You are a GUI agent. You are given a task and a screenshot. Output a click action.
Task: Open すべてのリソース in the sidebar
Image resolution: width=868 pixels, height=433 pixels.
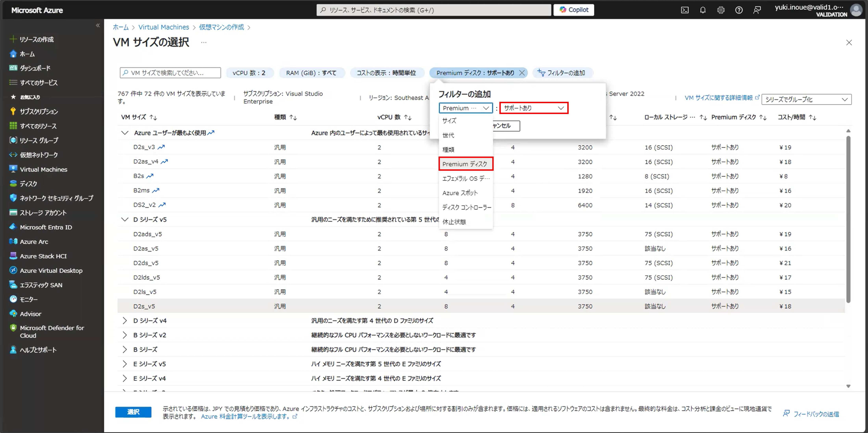point(38,126)
